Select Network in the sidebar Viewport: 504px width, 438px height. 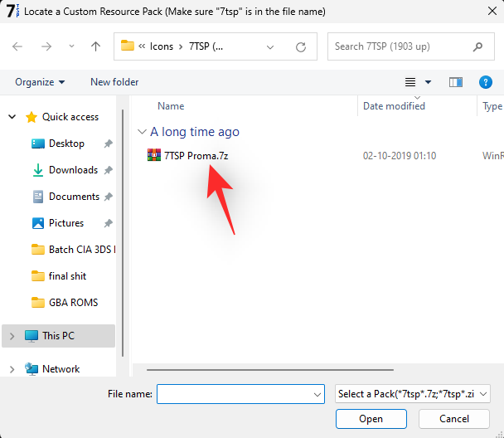61,369
